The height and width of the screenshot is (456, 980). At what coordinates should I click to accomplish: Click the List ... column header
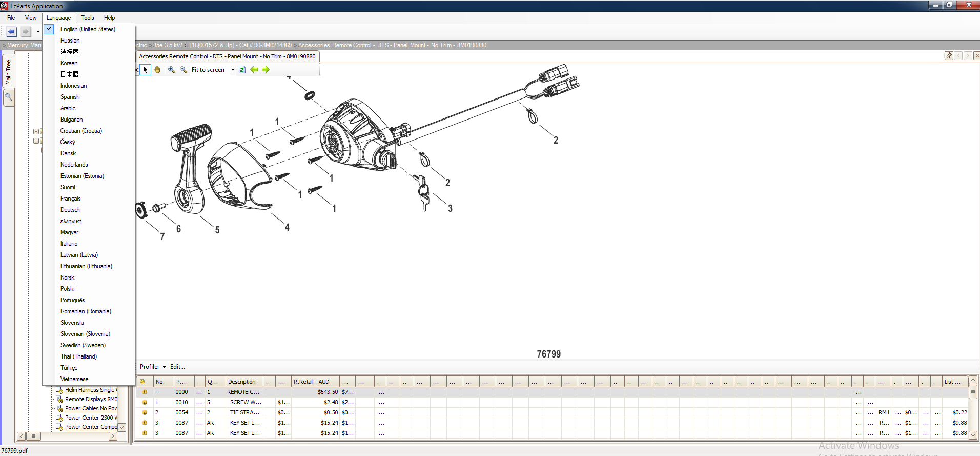[x=955, y=382]
